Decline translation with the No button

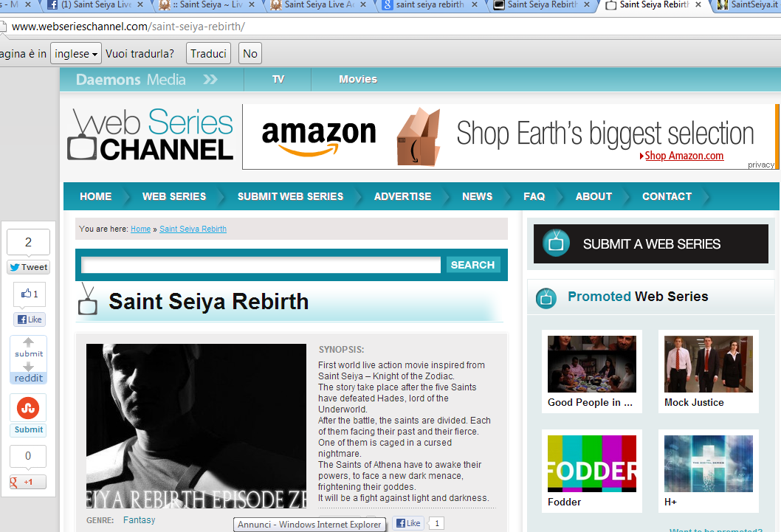[250, 53]
